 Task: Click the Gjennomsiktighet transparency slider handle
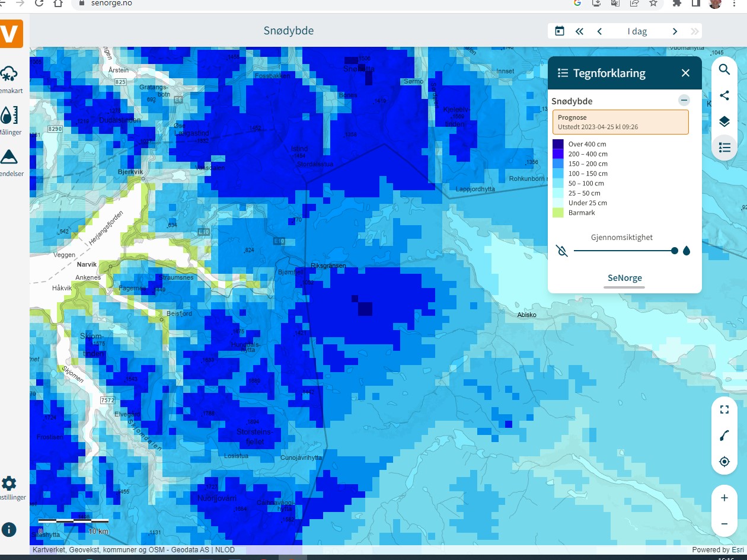675,251
